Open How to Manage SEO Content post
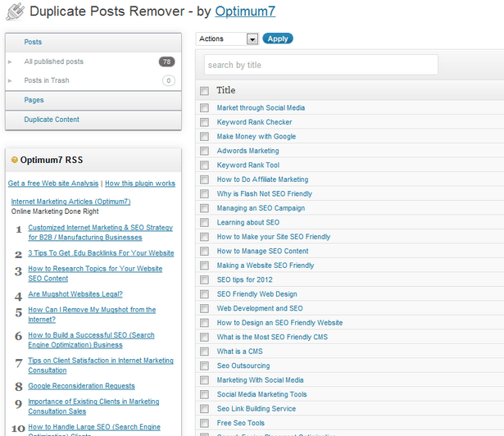504x436 pixels. coord(262,251)
